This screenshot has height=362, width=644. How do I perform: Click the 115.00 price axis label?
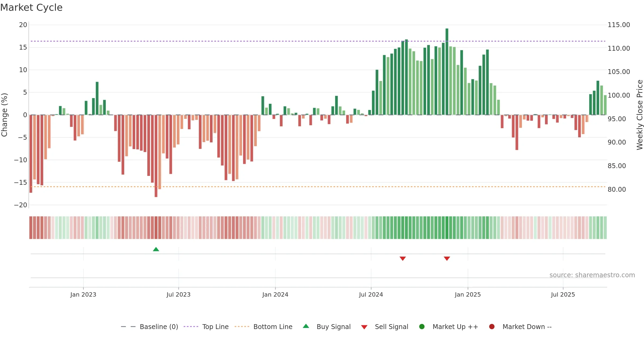click(619, 25)
